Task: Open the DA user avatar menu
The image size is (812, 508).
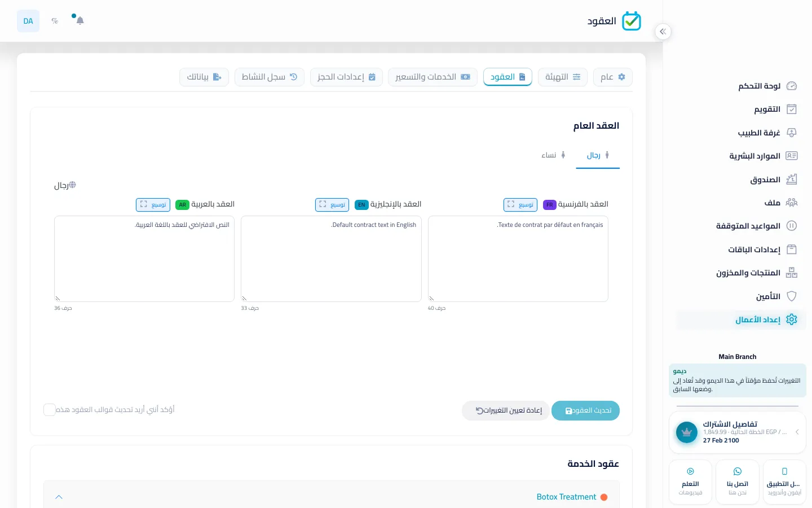Action: 28,21
